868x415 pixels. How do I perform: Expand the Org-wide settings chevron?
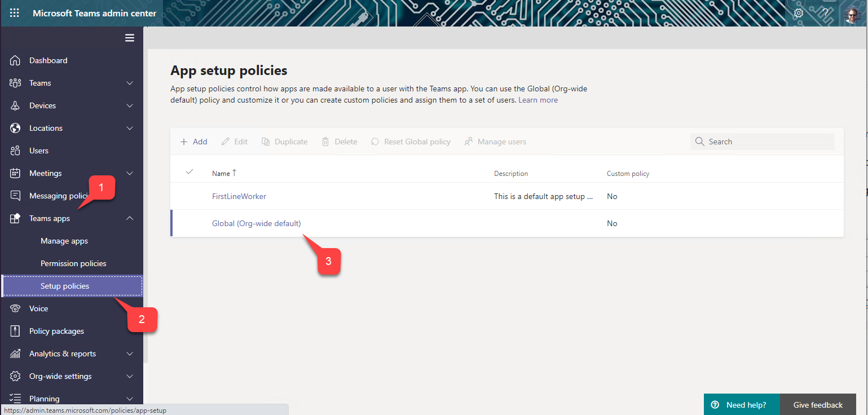130,376
